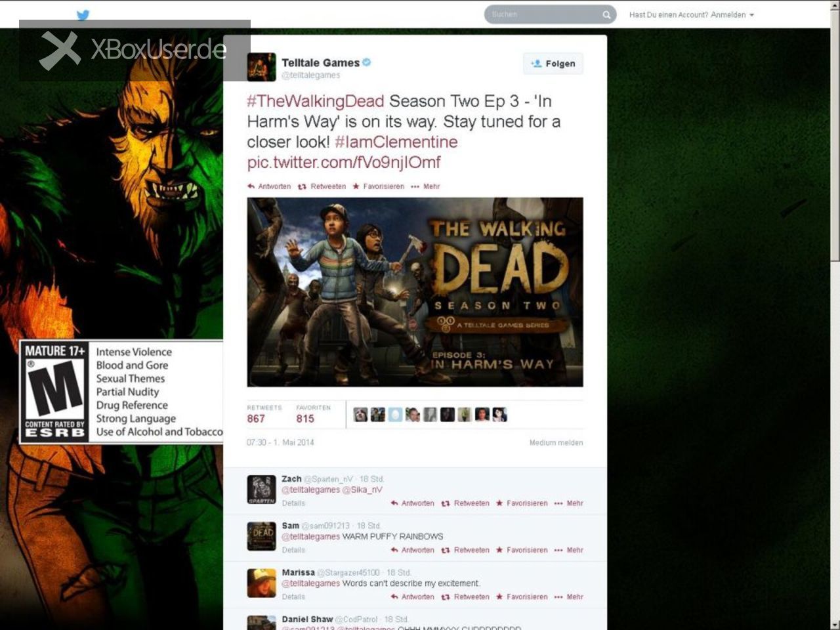Retweet the Telltale Games tweet
Image resolution: width=840 pixels, height=630 pixels.
coord(322,186)
